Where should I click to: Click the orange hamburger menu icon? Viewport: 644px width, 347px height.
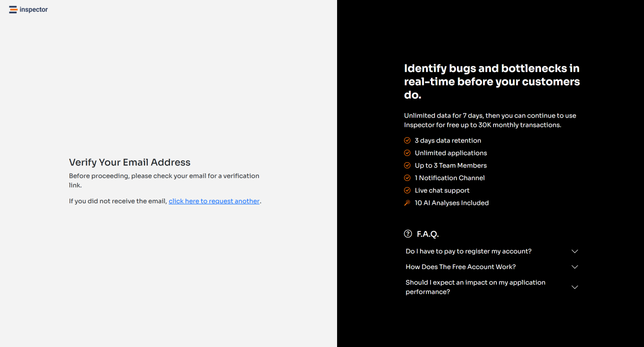point(12,9)
